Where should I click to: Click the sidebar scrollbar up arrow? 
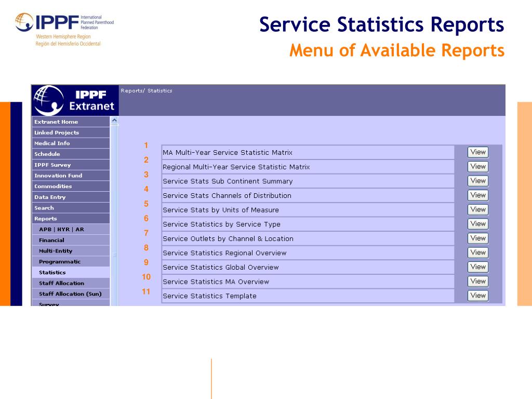[x=114, y=121]
